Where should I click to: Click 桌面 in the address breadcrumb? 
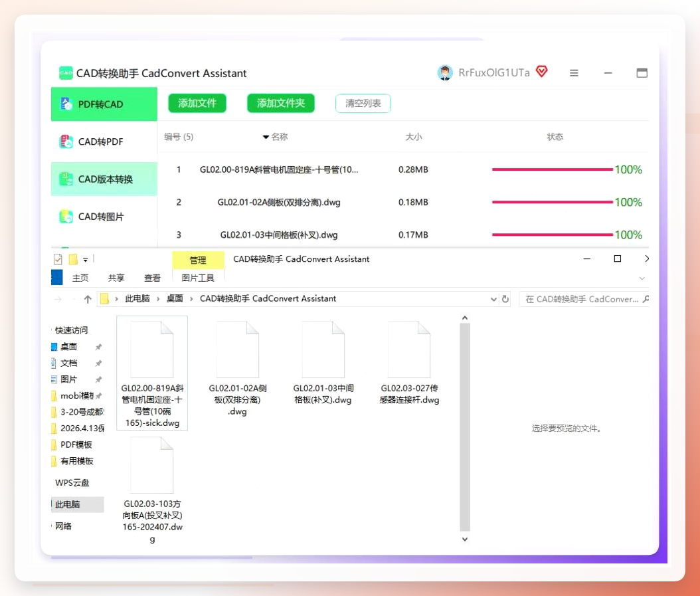point(175,298)
